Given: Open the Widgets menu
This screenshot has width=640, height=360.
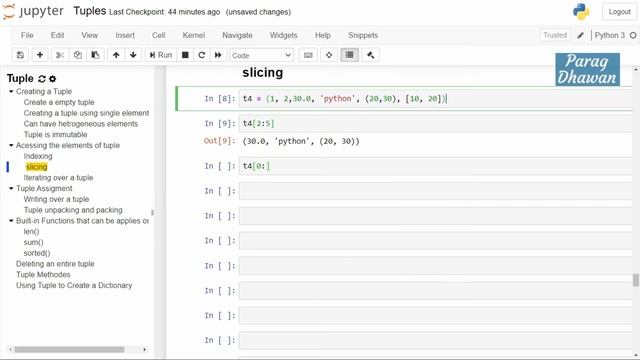Looking at the screenshot, I should click(x=283, y=36).
